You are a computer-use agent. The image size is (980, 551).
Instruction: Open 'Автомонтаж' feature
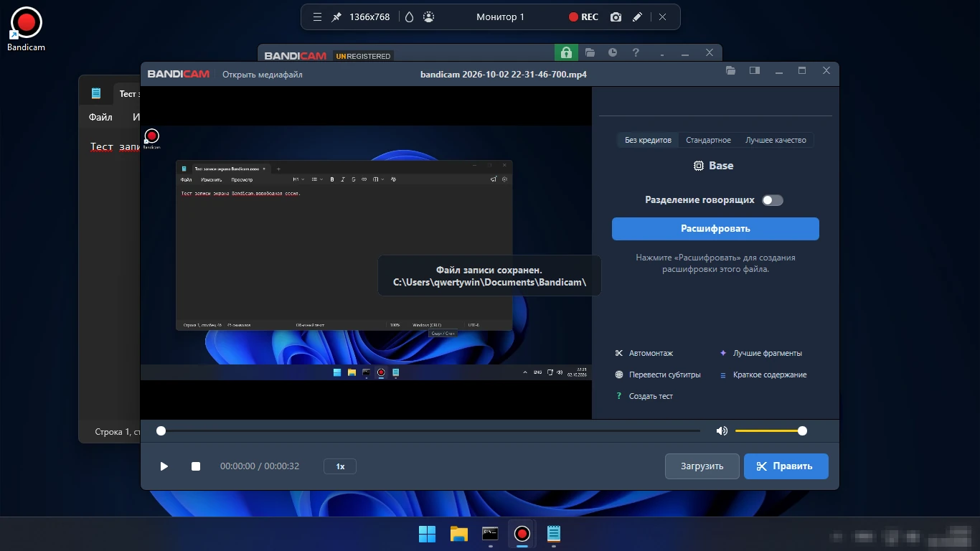click(644, 353)
